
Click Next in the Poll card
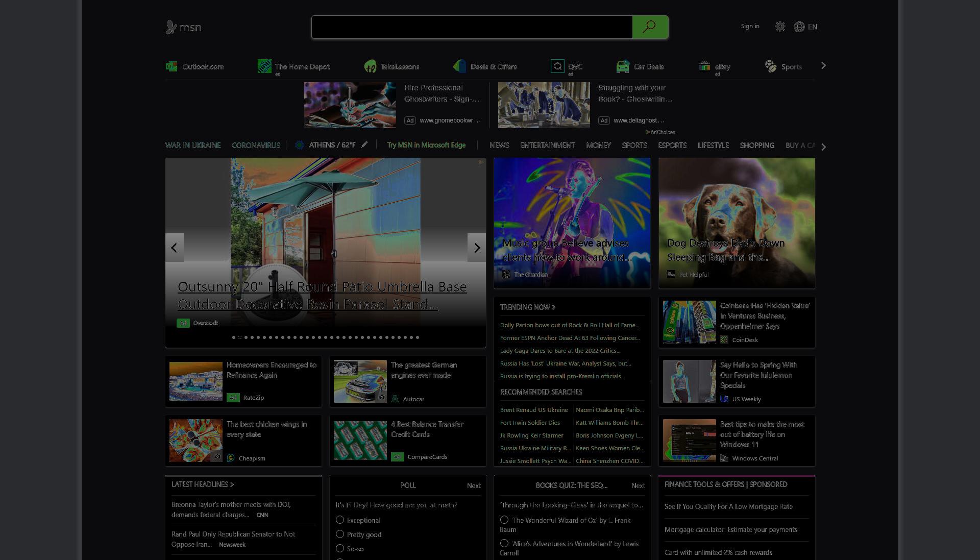[474, 485]
